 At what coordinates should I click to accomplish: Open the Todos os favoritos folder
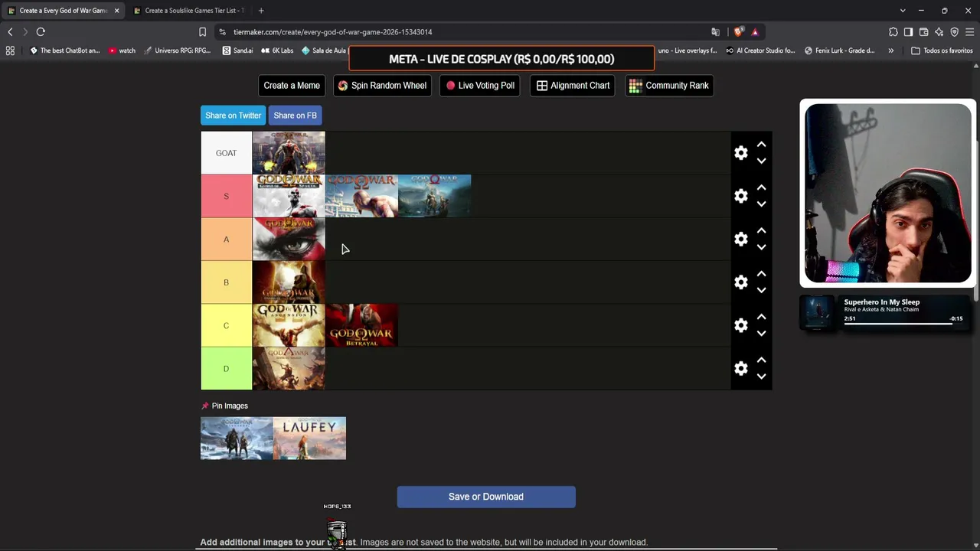(x=942, y=51)
